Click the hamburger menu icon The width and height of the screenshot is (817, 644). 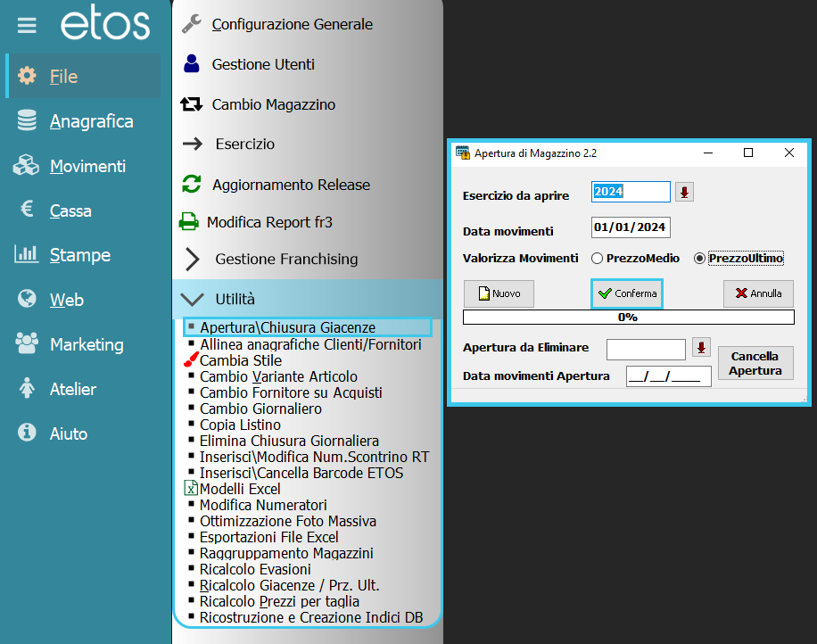27,25
